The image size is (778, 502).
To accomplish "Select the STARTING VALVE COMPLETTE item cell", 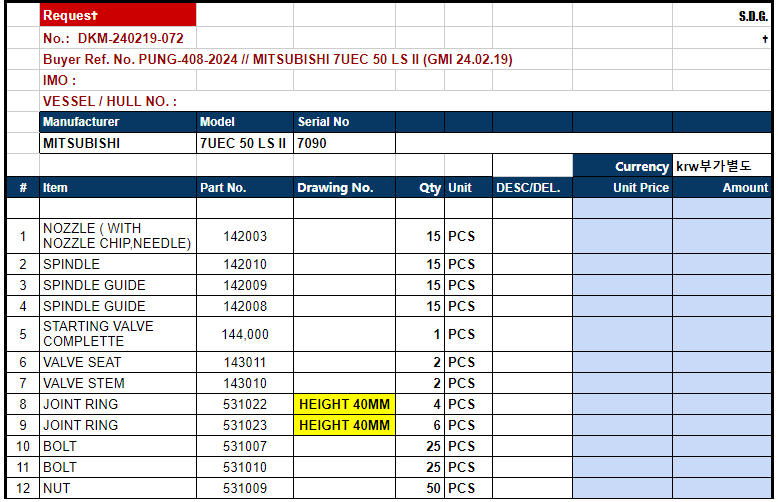I will 118,334.
